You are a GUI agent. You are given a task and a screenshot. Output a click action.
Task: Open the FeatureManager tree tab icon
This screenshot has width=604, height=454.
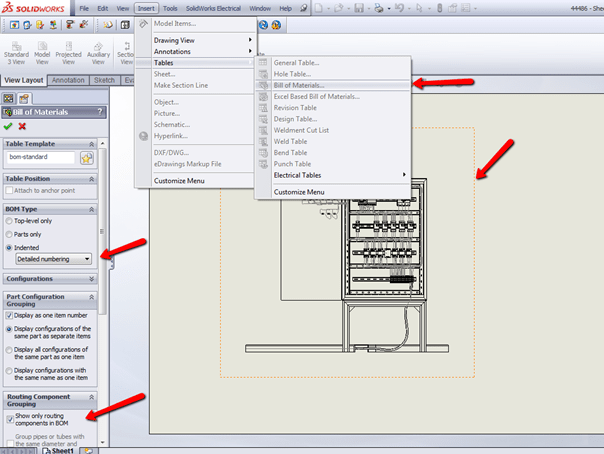(8, 99)
